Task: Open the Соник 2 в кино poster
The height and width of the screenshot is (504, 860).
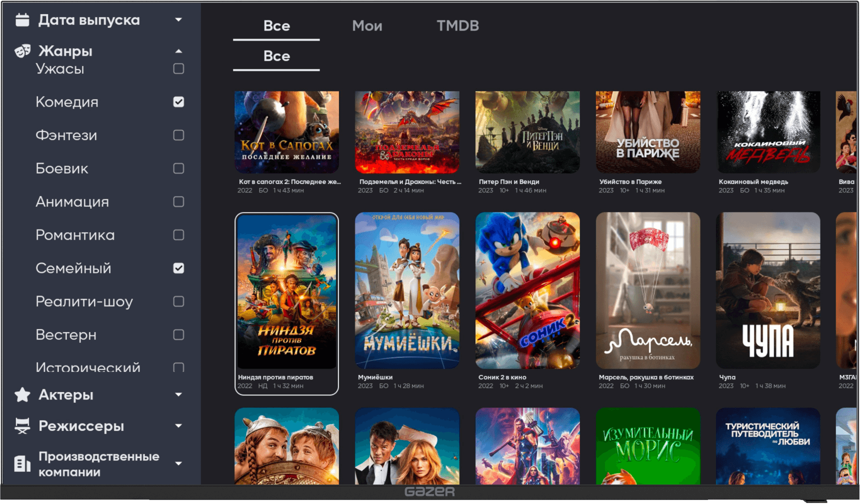Action: (x=527, y=290)
